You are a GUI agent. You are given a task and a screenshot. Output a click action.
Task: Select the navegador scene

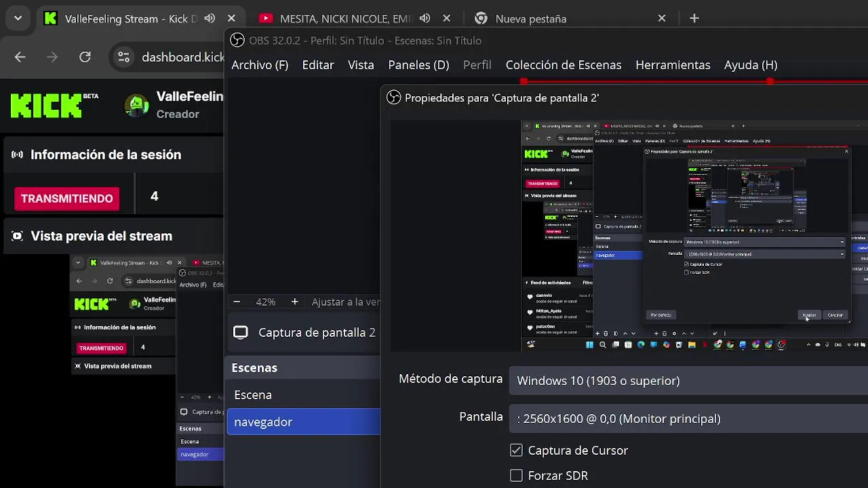point(303,422)
